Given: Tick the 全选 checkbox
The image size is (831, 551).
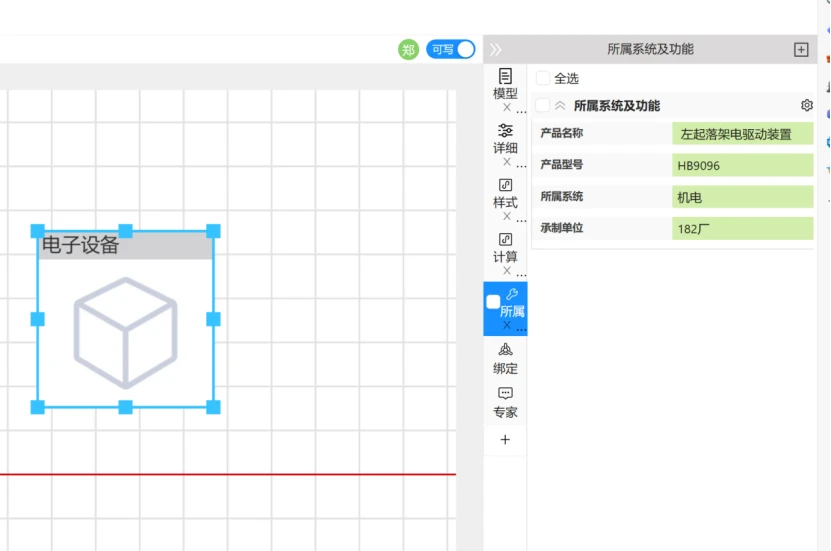Looking at the screenshot, I should [x=543, y=78].
